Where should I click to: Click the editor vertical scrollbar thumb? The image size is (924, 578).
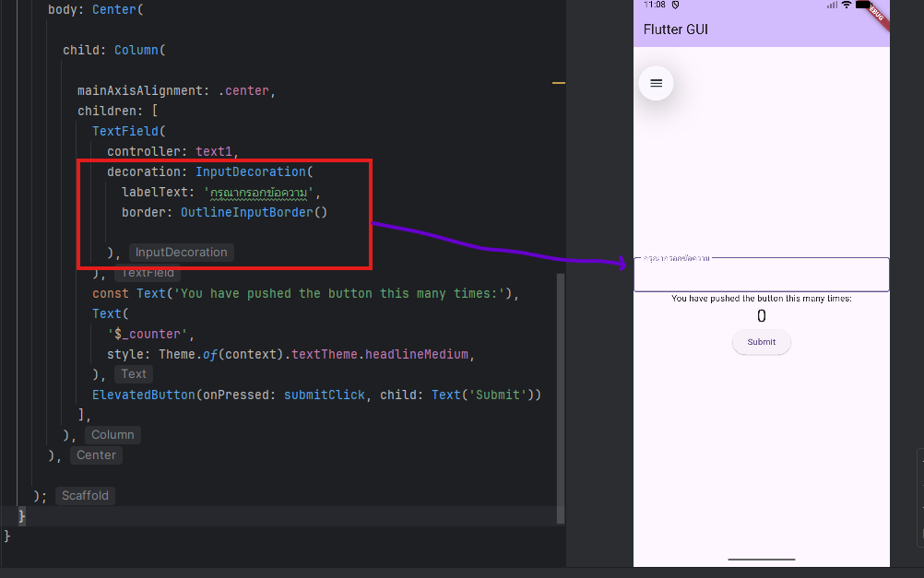pos(560,396)
